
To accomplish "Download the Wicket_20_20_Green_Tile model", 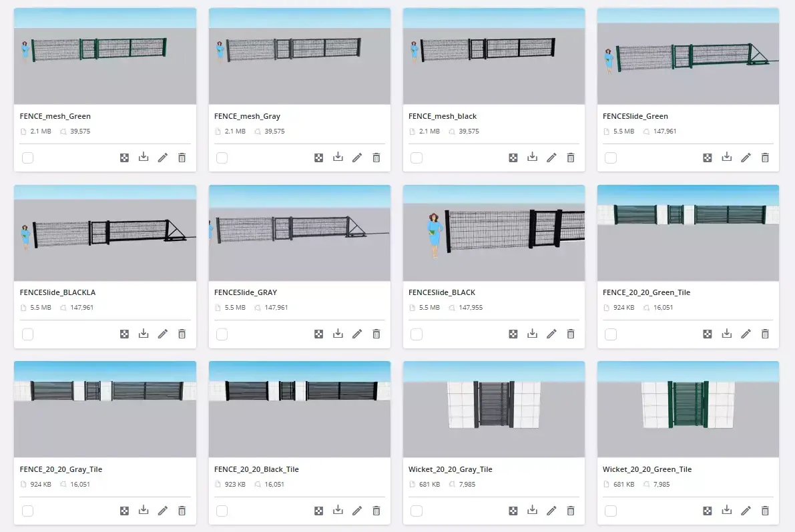I will pos(726,510).
